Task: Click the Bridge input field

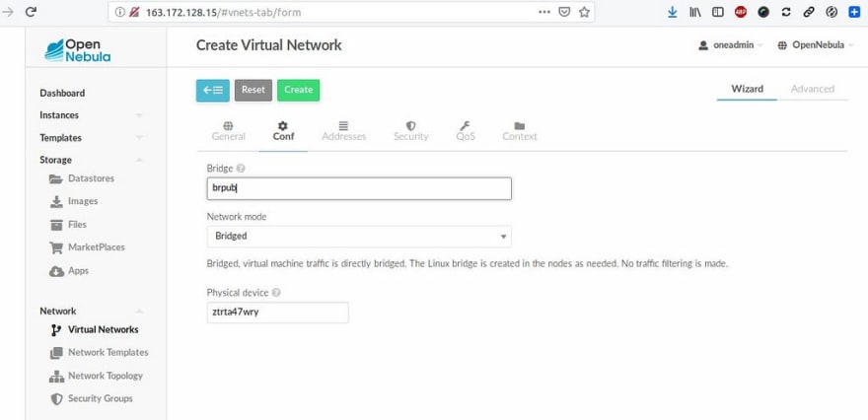Action: point(359,188)
